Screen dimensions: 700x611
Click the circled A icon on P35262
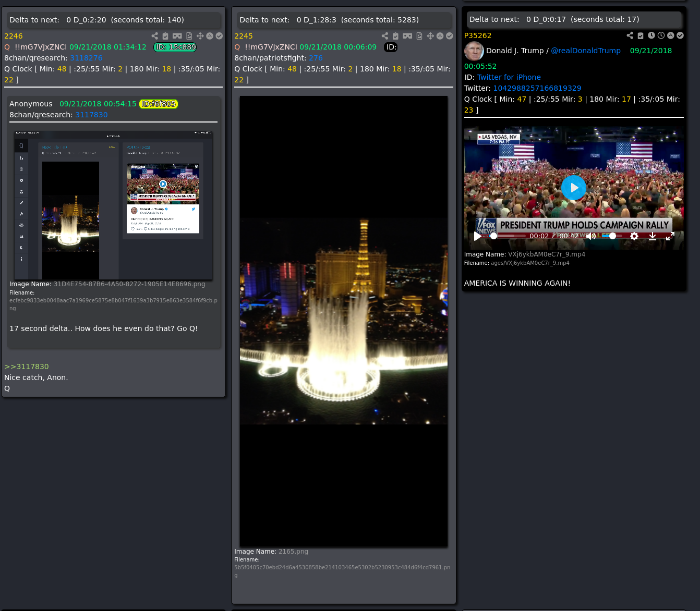(x=671, y=35)
